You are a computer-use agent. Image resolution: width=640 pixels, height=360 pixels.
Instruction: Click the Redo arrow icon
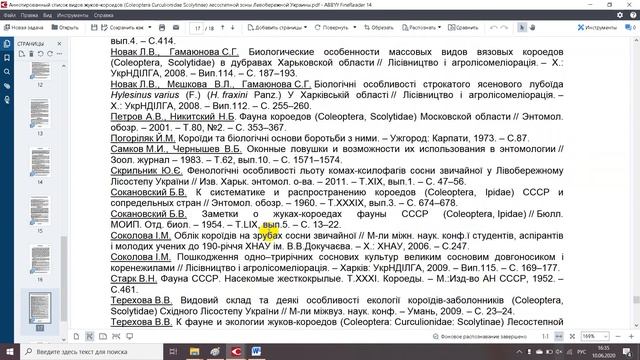[x=504, y=27]
